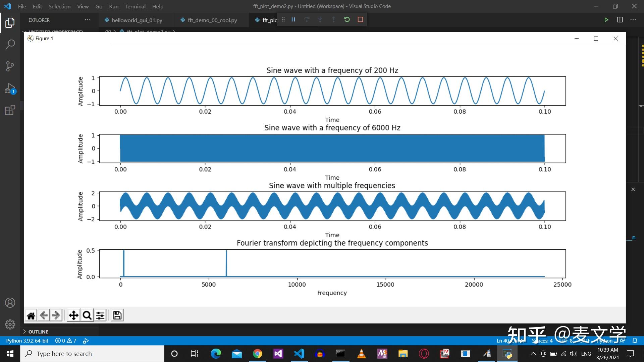Toggle the Pan axes tool
The image size is (644, 362).
tap(73, 315)
